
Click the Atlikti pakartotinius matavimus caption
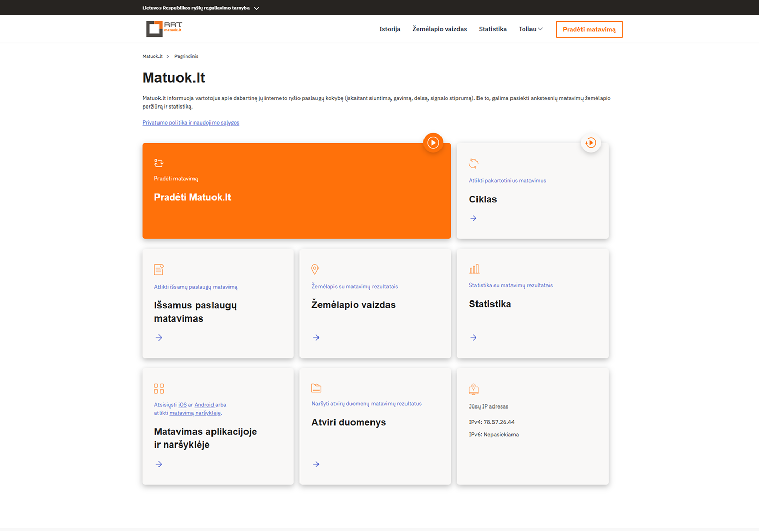(507, 181)
